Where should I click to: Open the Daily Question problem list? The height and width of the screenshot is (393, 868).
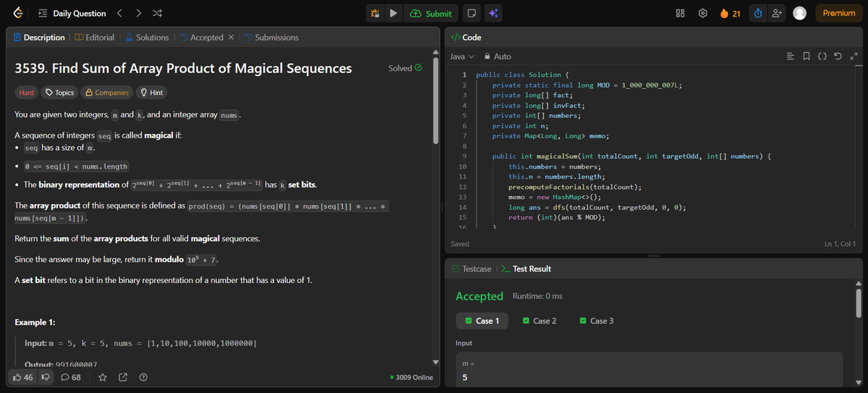point(72,13)
